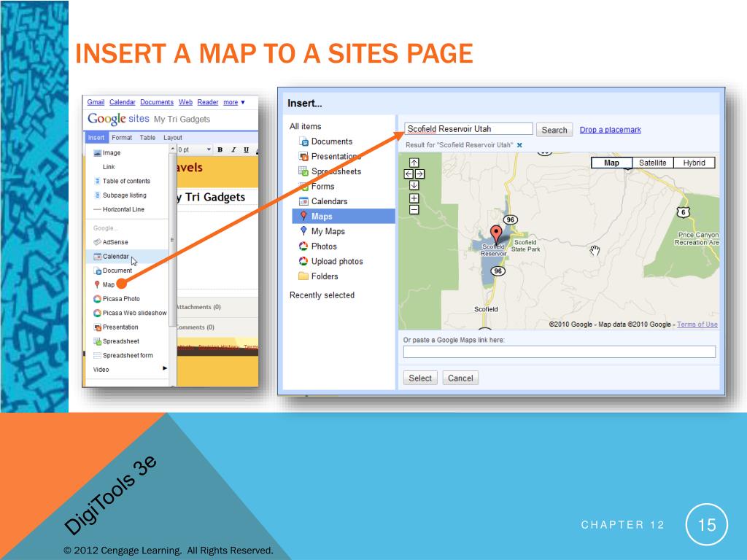Open the Layout menu
The width and height of the screenshot is (747, 560).
coord(173,138)
